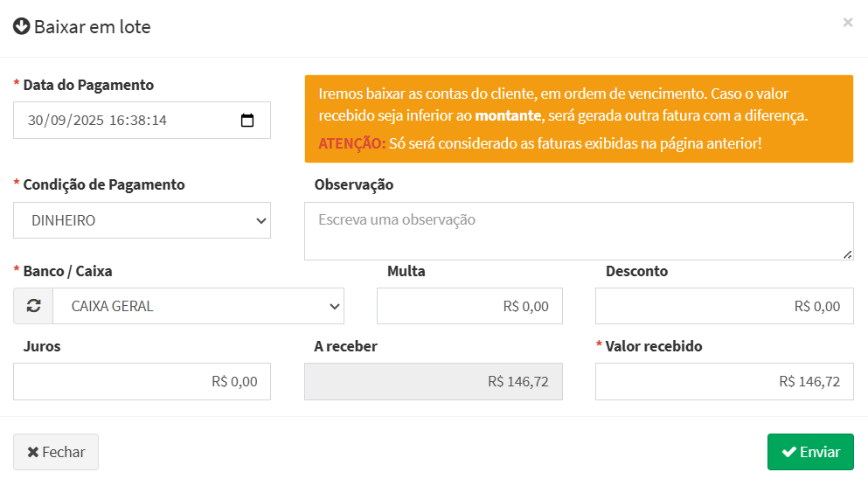Viewport: 868px width, 486px height.
Task: Open the calendar picker in Data do Pagamento
Action: click(x=247, y=121)
